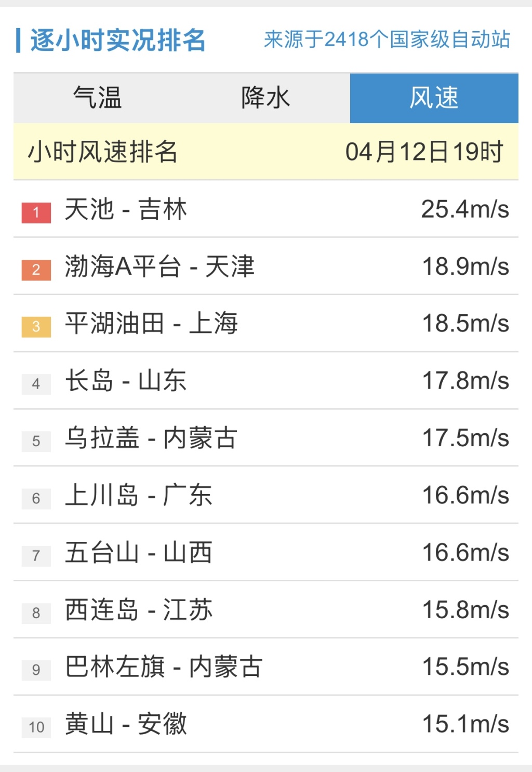This screenshot has height=772, width=532.
Task: Open 天池 - 吉林 station entry
Action: pos(266,209)
